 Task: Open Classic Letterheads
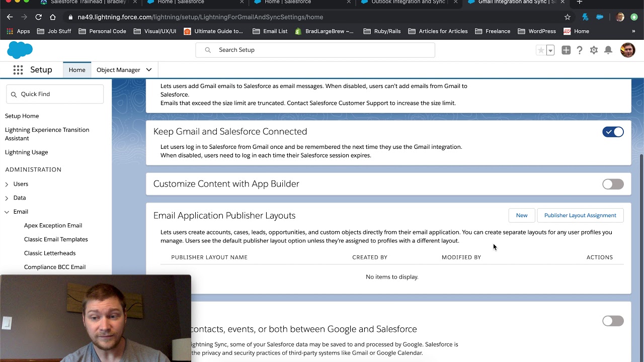click(50, 253)
